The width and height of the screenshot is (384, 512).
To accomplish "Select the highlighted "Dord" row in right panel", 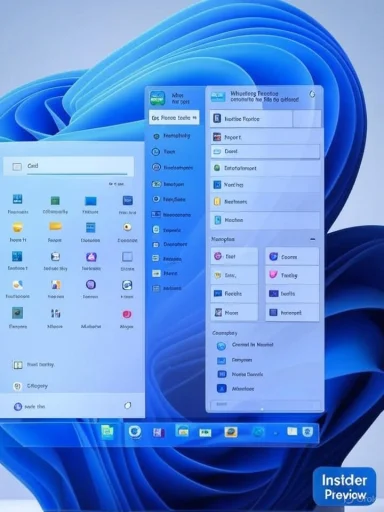I will pos(265,152).
